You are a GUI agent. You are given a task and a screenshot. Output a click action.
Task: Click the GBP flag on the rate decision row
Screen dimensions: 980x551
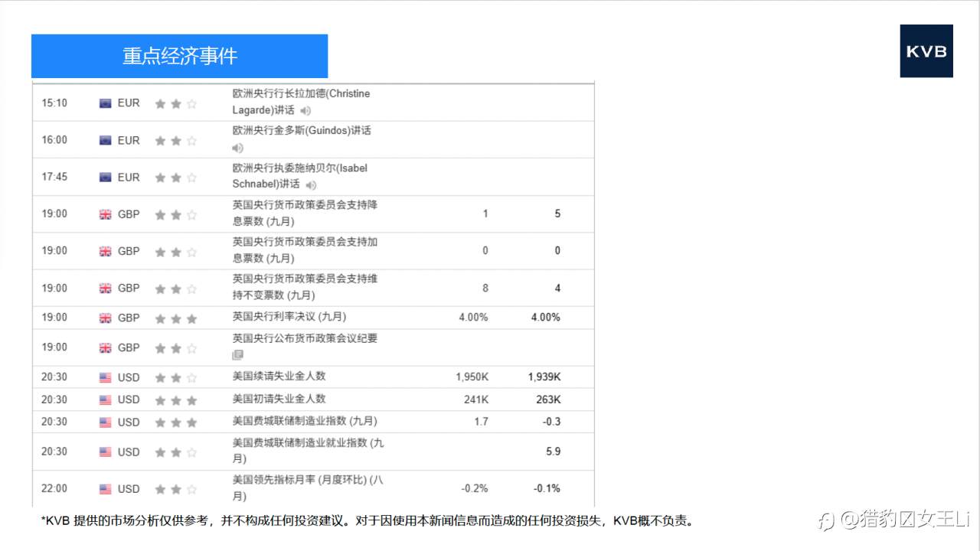106,317
